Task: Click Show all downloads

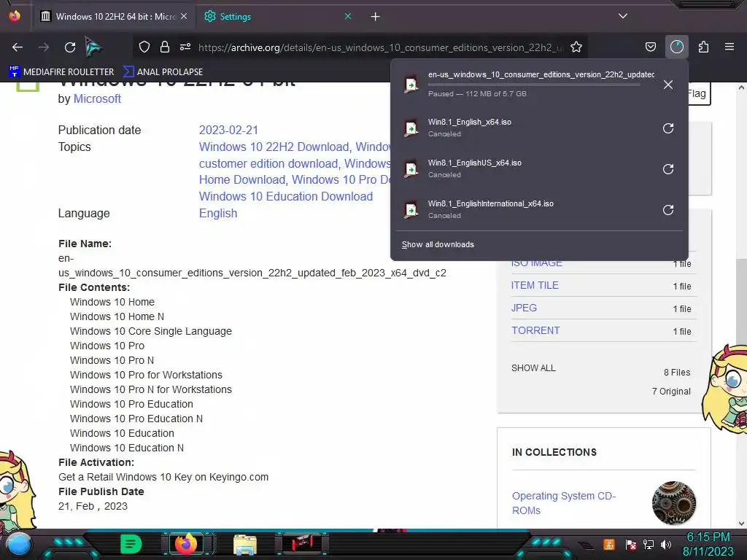Action: 438,244
